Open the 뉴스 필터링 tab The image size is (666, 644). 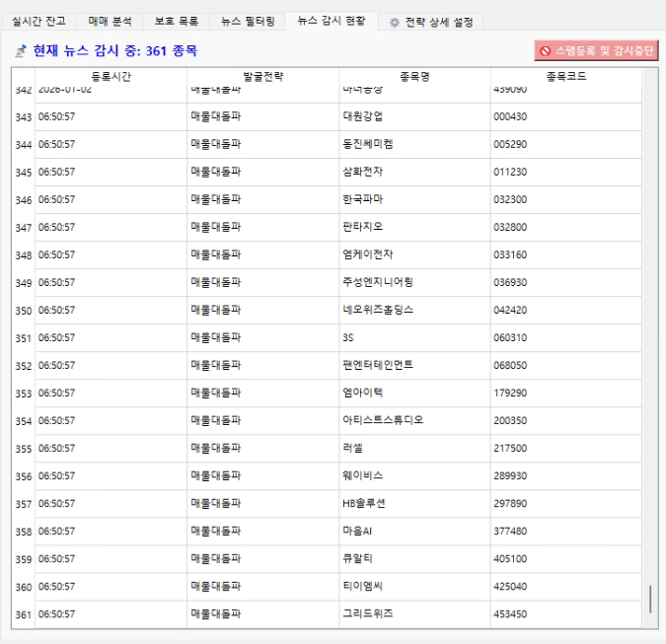click(x=248, y=22)
